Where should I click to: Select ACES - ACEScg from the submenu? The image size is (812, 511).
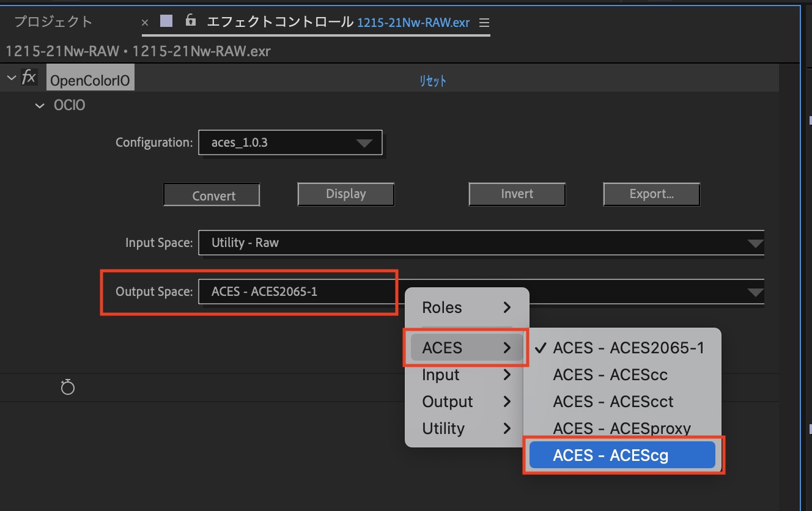tap(622, 455)
